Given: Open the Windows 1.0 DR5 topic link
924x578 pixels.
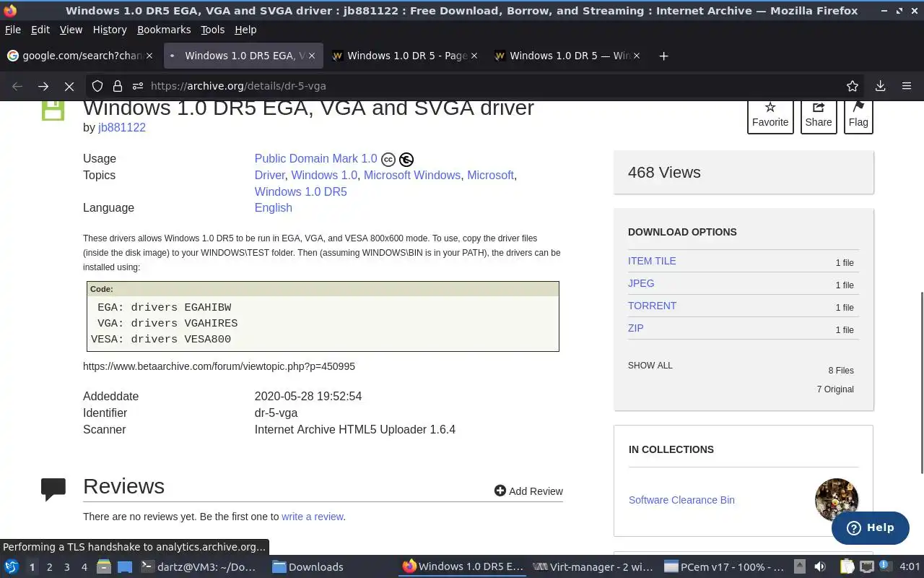Looking at the screenshot, I should click(300, 191).
